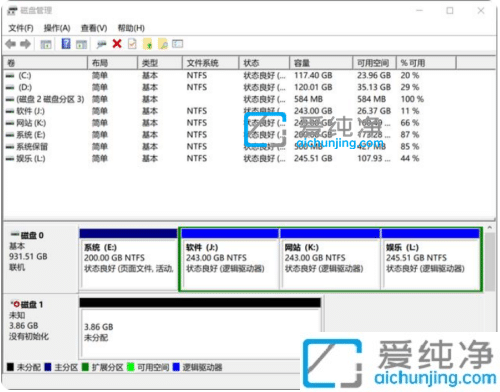This screenshot has width=500, height=392.
Task: Click the 584 MB free space cell
Action: (x=371, y=99)
